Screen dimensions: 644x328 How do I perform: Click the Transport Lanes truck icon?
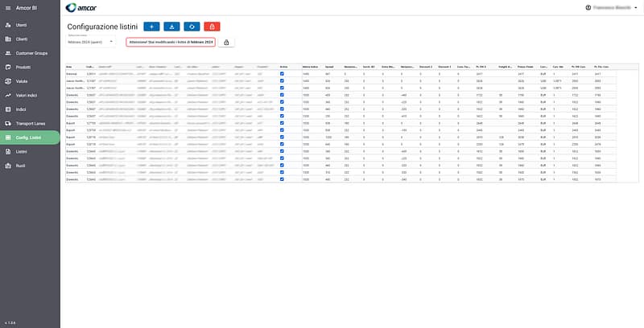7,123
